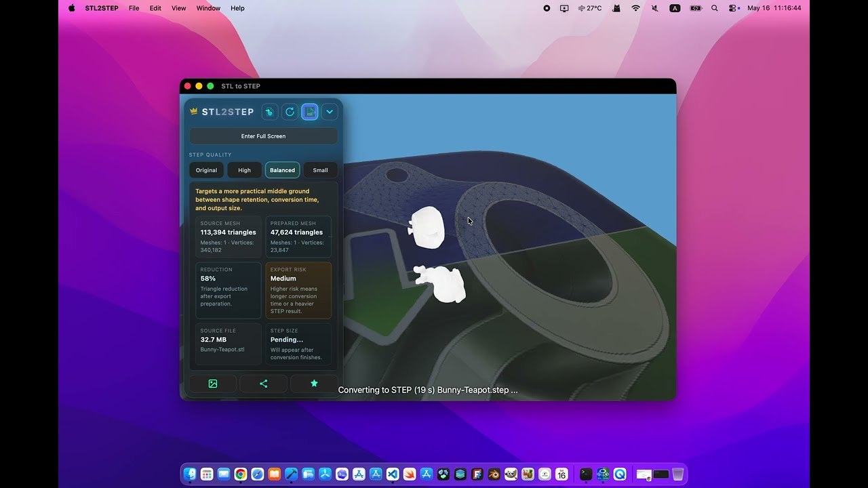The image size is (868, 488).
Task: Open QuickTime Player from the dock
Action: (620, 474)
